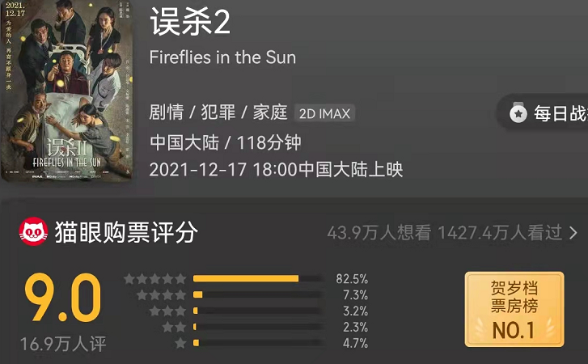The image size is (588, 364).
Task: Expand viewer stats with the right chevron
Action: pyautogui.click(x=573, y=233)
